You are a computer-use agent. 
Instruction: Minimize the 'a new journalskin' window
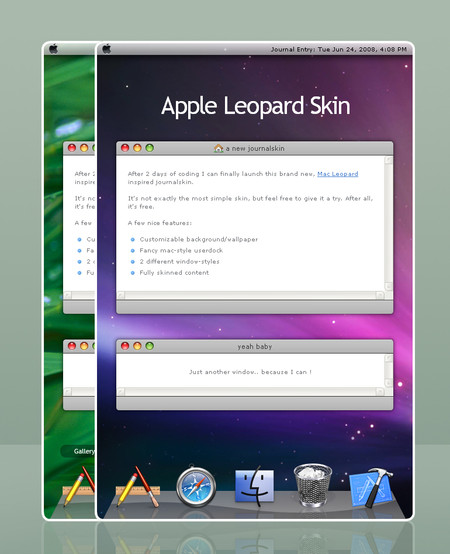[x=137, y=148]
